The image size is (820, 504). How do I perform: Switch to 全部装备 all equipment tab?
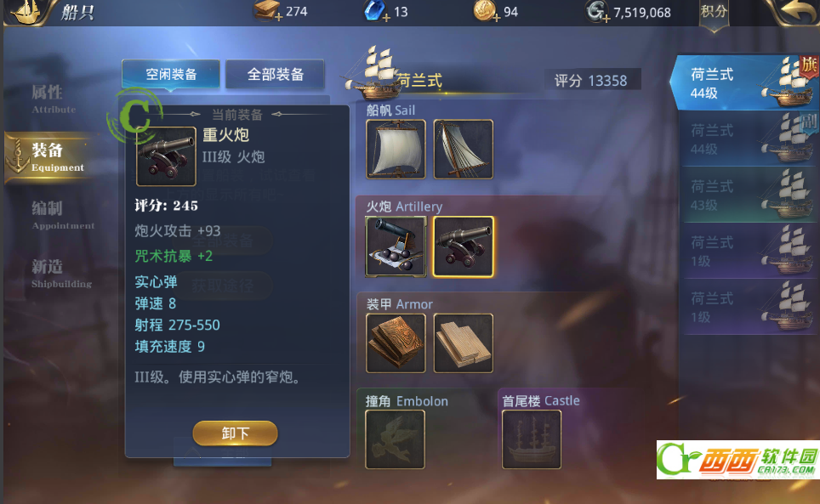[275, 74]
